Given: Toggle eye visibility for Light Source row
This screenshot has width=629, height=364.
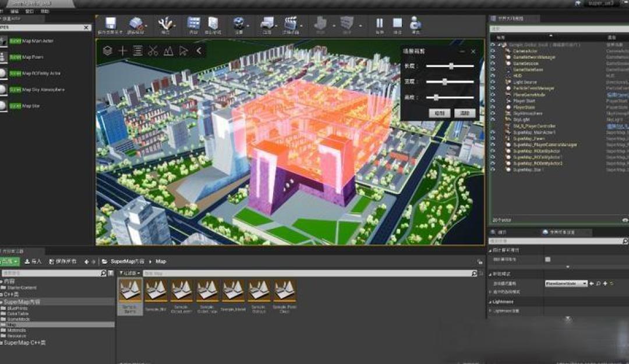Looking at the screenshot, I should click(493, 82).
